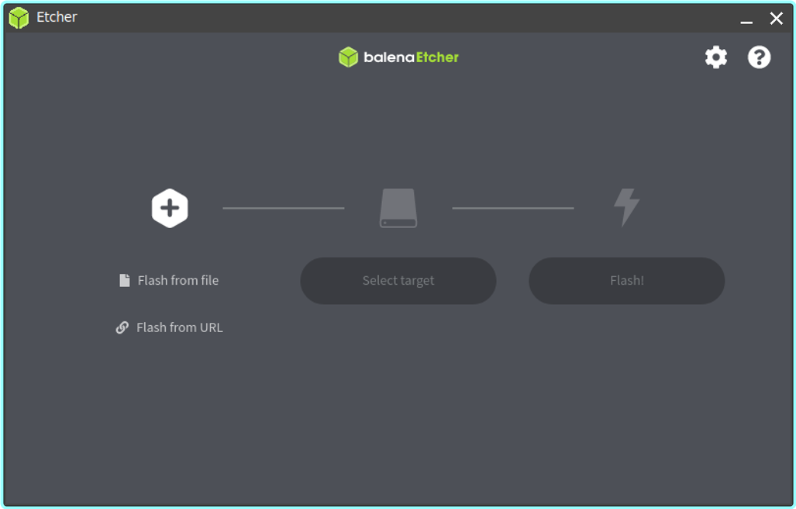Open help via question mark icon
796x509 pixels.
759,57
